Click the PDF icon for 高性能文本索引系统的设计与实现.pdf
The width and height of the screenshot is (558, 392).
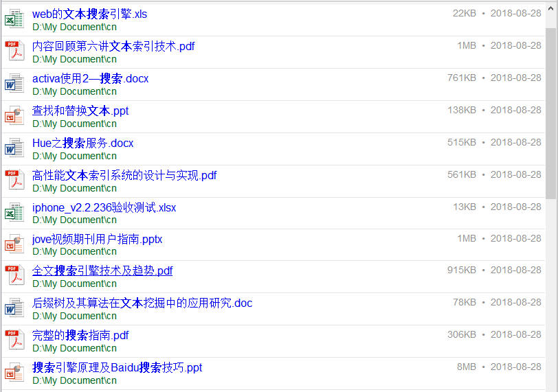(14, 181)
